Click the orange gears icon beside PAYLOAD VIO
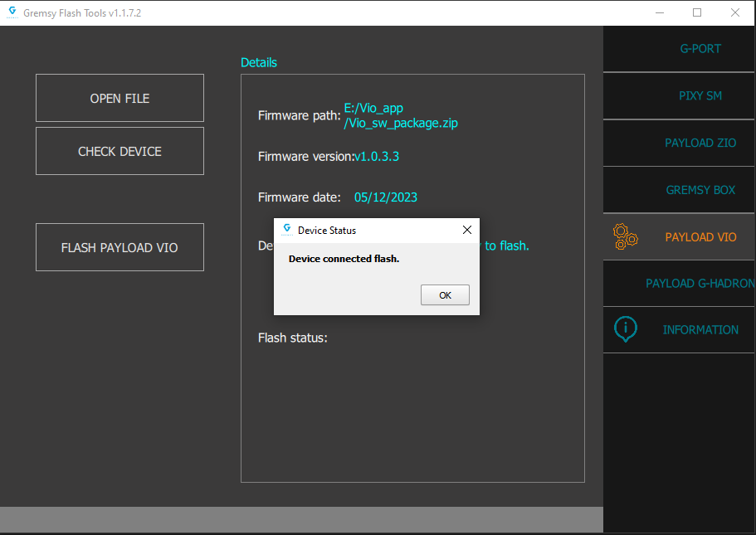The width and height of the screenshot is (756, 535). point(625,237)
